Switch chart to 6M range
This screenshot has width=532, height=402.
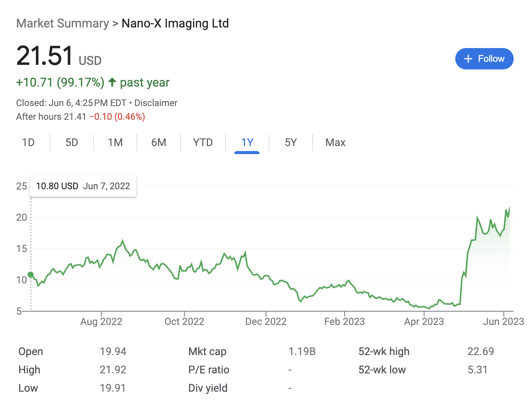(x=159, y=143)
